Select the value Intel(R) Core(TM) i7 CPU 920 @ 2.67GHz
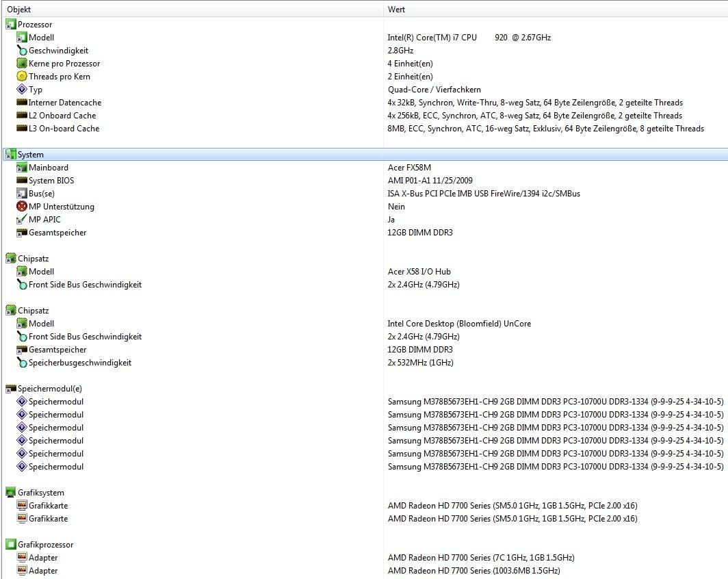The image size is (728, 579). tap(469, 38)
